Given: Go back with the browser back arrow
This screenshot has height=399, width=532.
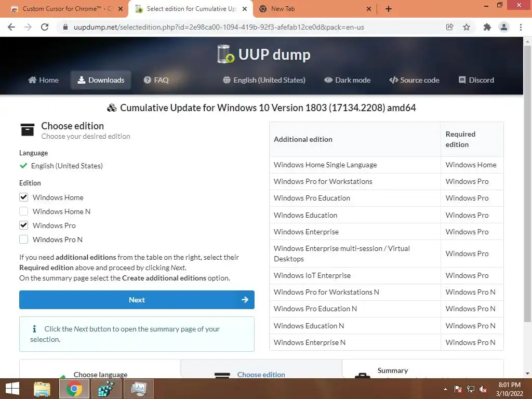Looking at the screenshot, I should (11, 27).
